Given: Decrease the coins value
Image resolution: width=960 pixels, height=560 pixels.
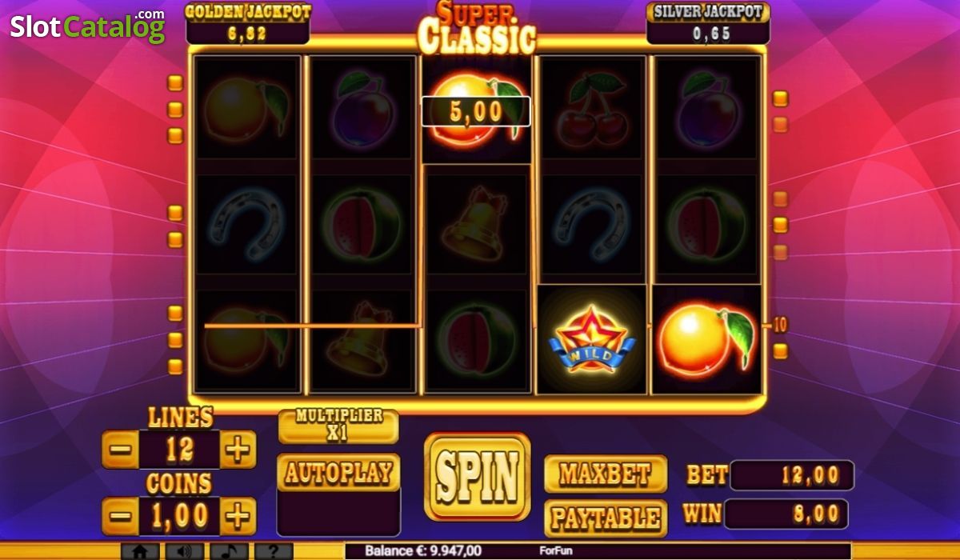Looking at the screenshot, I should coord(121,516).
